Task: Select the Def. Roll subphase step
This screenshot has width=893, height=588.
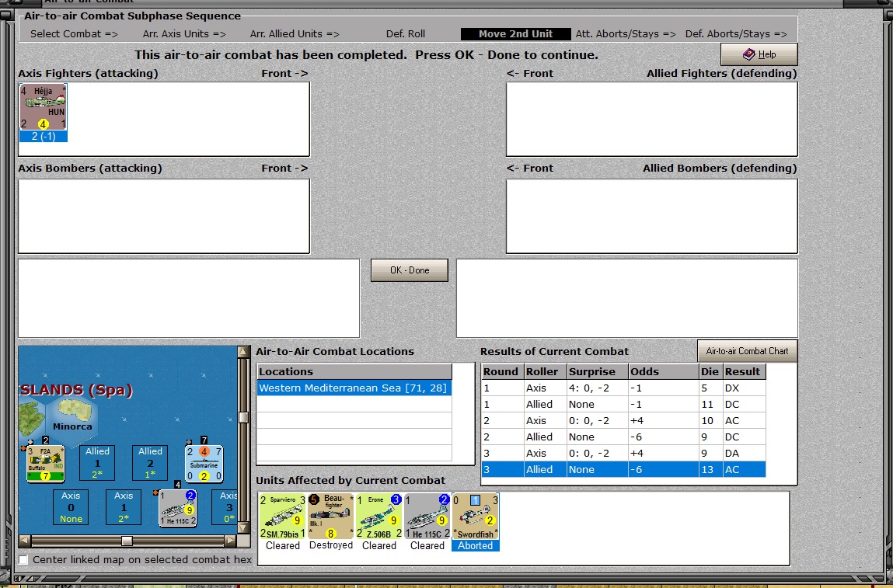Action: tap(406, 34)
